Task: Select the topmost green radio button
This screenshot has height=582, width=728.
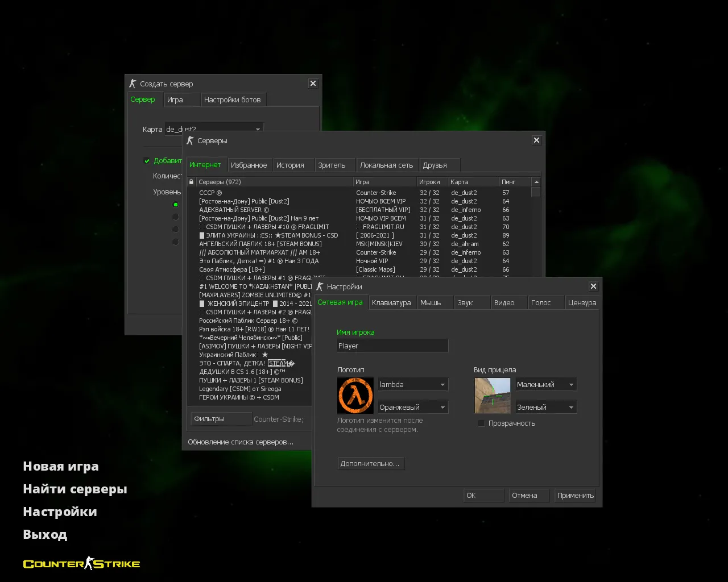Action: 176,205
